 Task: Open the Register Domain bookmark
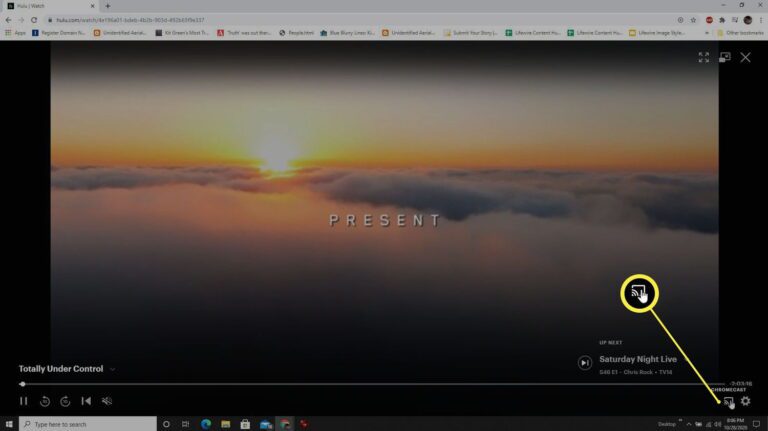[58, 33]
